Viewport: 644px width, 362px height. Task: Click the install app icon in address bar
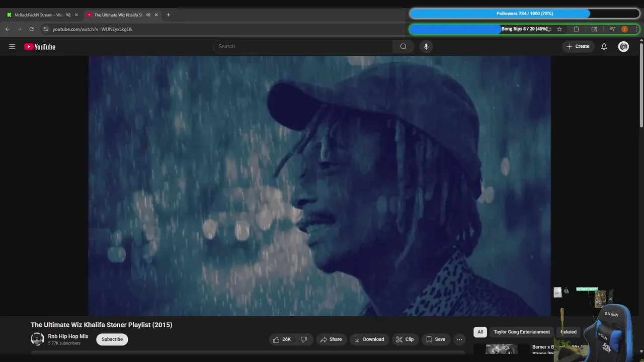coord(549,29)
